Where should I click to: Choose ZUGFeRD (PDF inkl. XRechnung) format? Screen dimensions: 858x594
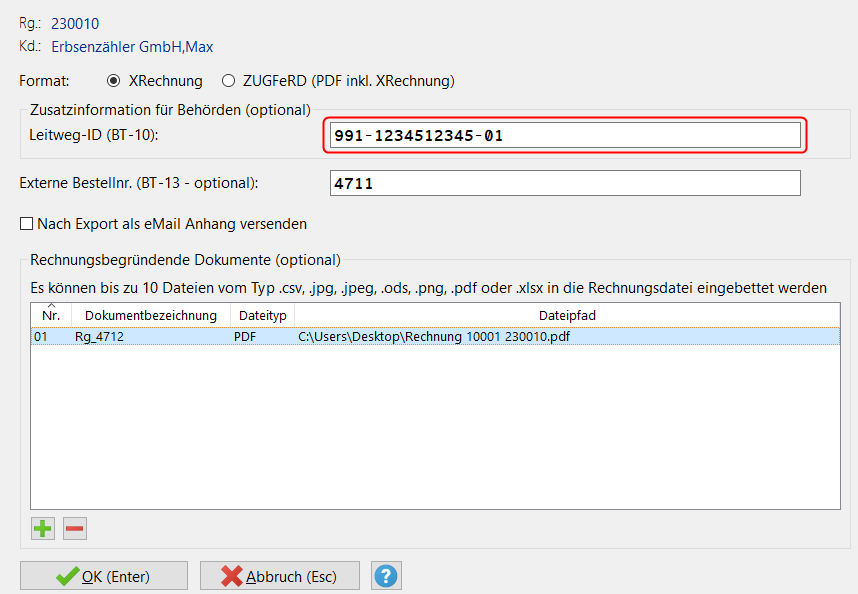[229, 81]
